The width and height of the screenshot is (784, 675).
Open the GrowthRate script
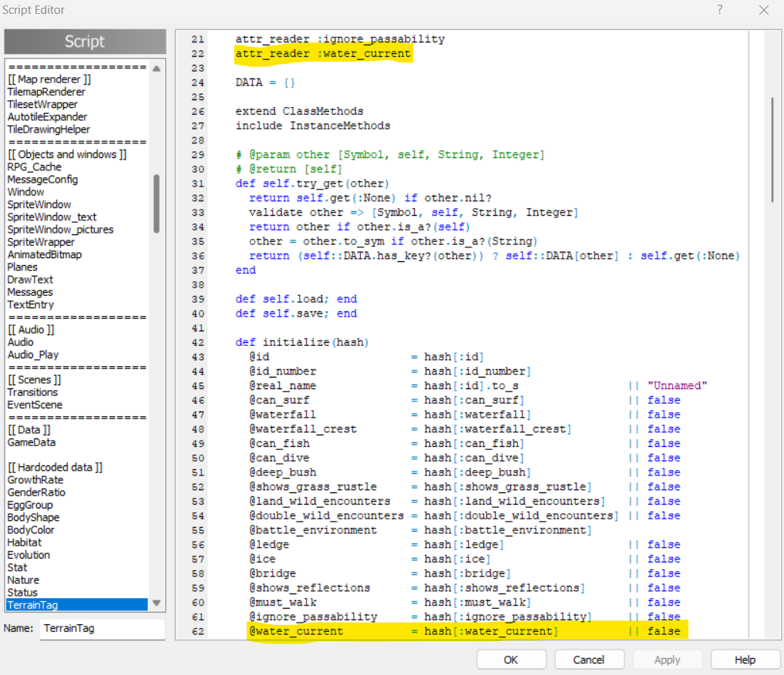pos(35,480)
